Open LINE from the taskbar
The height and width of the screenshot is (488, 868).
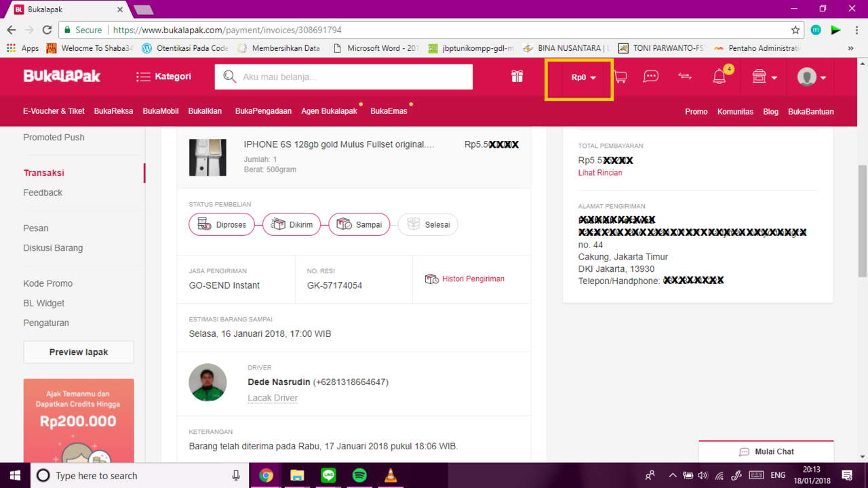[328, 475]
